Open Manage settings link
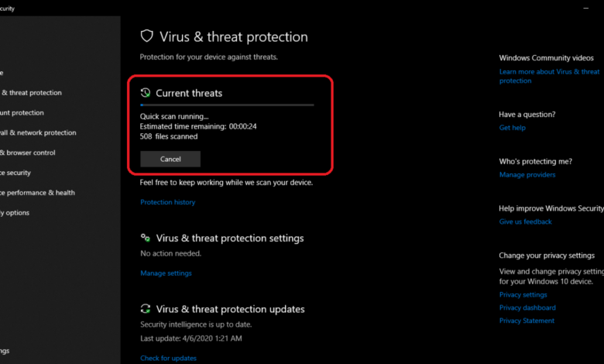This screenshot has height=364, width=604. (166, 273)
